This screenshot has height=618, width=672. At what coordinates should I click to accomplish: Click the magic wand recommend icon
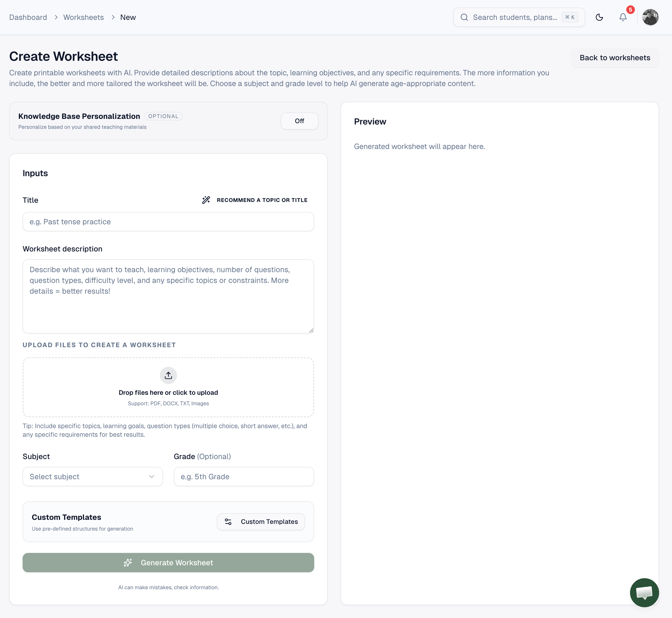[x=206, y=200]
